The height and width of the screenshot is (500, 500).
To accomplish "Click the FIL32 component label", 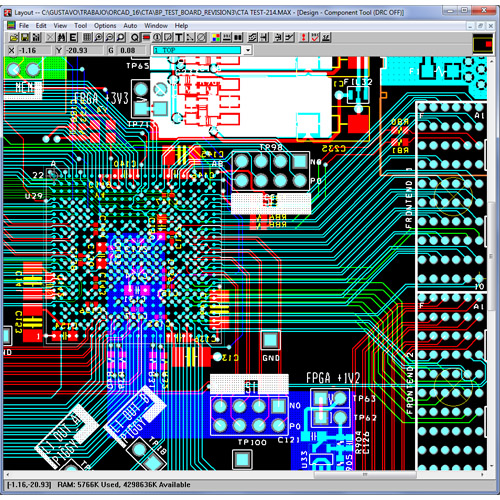I will pos(358,82).
